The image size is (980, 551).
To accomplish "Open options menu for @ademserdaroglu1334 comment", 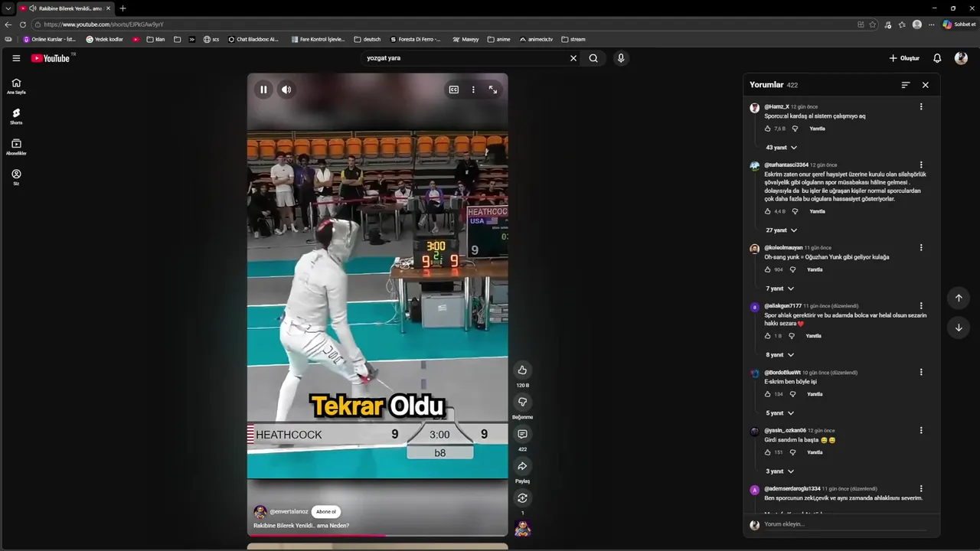I will tap(921, 489).
